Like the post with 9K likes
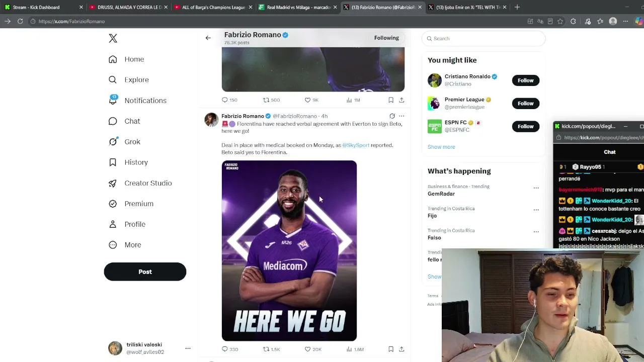This screenshot has width=644, height=362. [x=311, y=100]
